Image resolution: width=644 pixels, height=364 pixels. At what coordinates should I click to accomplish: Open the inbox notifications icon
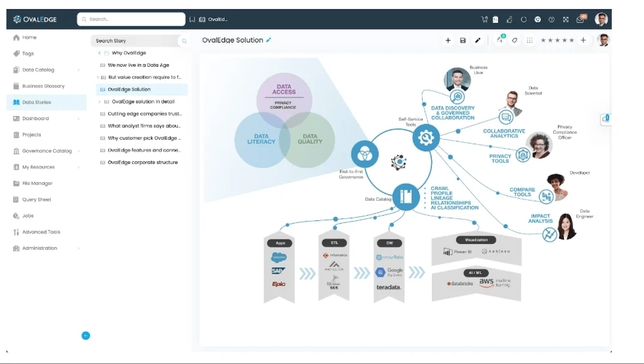point(580,20)
